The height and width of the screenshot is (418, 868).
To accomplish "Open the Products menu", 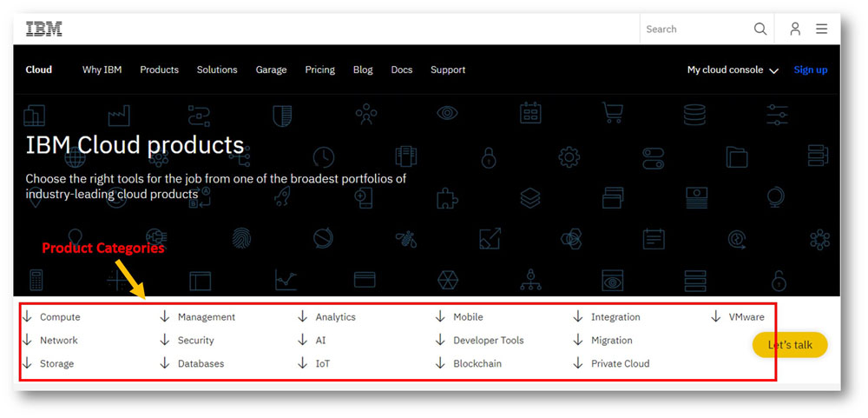I will coord(160,70).
